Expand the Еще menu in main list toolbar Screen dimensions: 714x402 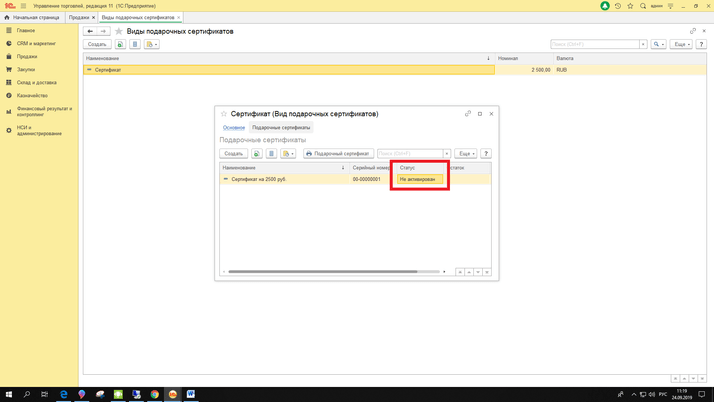pos(681,44)
